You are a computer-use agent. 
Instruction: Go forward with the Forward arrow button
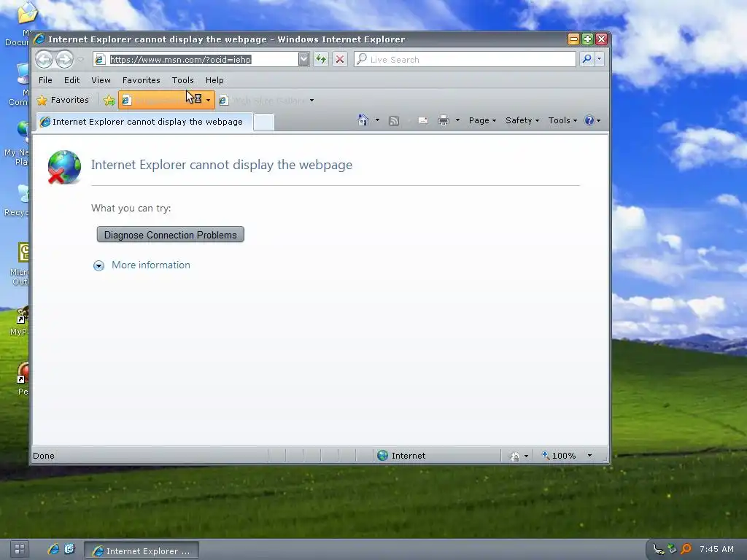(x=64, y=60)
